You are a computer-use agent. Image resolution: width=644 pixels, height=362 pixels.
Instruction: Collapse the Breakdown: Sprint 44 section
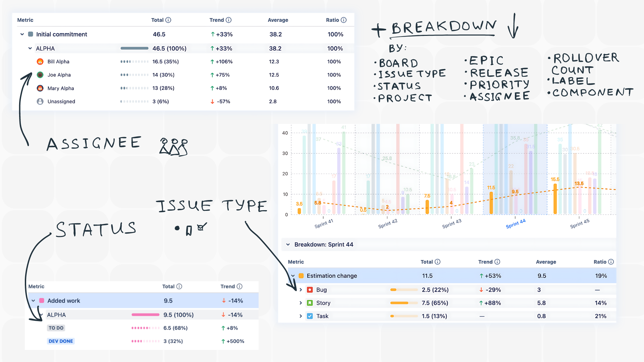288,244
